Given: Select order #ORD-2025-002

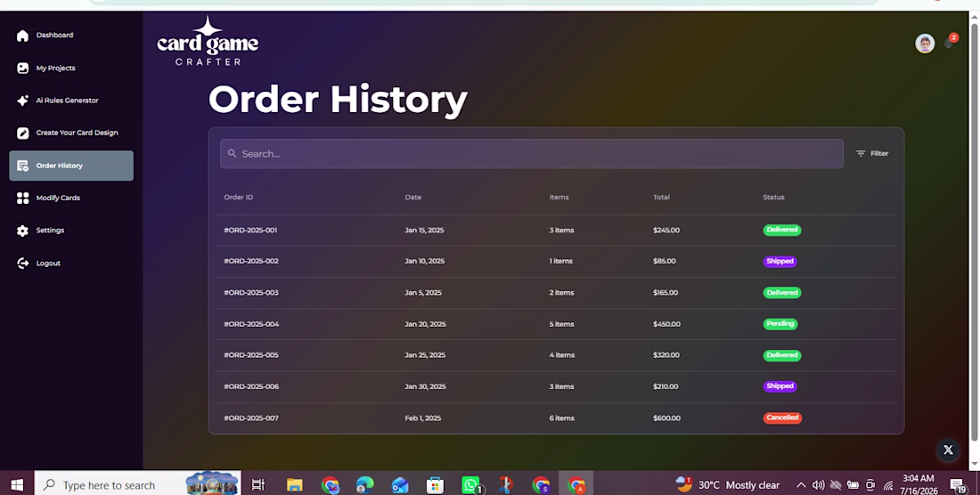Looking at the screenshot, I should pyautogui.click(x=250, y=261).
